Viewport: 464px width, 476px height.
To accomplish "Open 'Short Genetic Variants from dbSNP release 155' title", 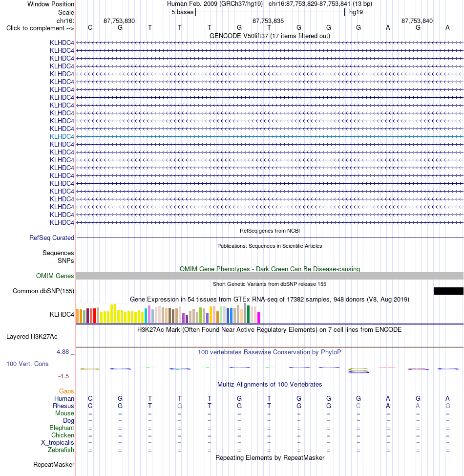I will (270, 284).
